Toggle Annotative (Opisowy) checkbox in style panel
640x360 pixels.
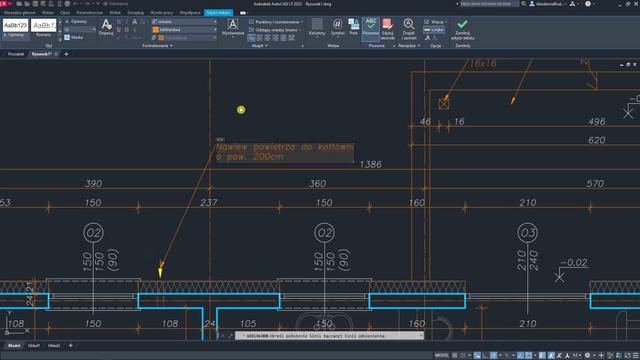pyautogui.click(x=76, y=22)
